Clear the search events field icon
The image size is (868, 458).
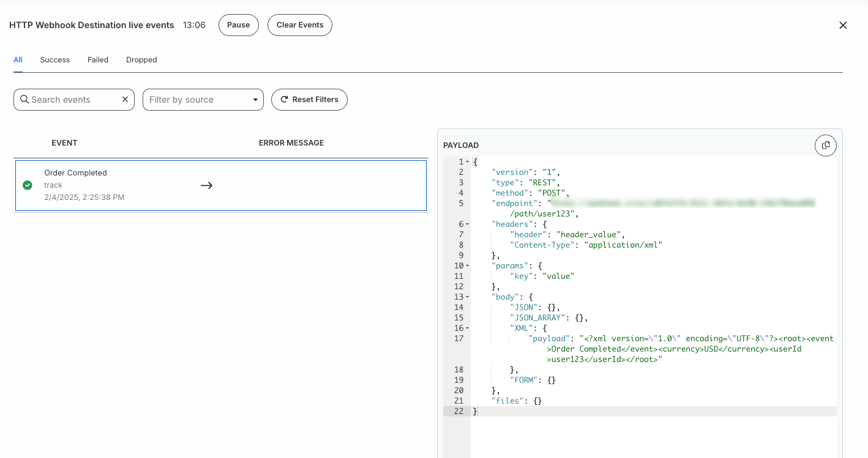click(x=125, y=100)
